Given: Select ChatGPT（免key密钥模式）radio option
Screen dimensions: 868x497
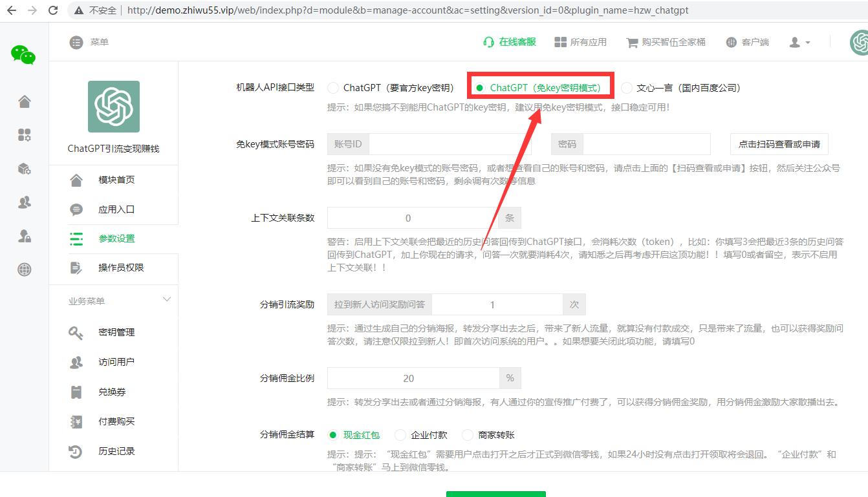Looking at the screenshot, I should click(480, 87).
